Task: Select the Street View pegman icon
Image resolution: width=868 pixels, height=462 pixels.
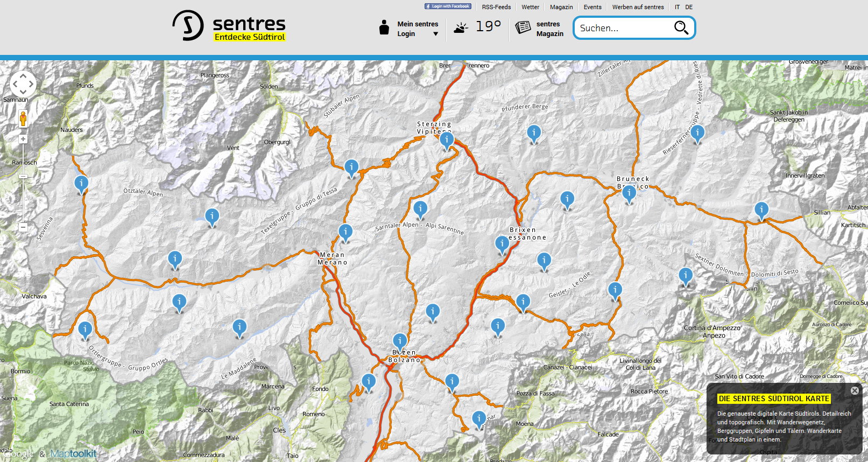Action: tap(23, 118)
